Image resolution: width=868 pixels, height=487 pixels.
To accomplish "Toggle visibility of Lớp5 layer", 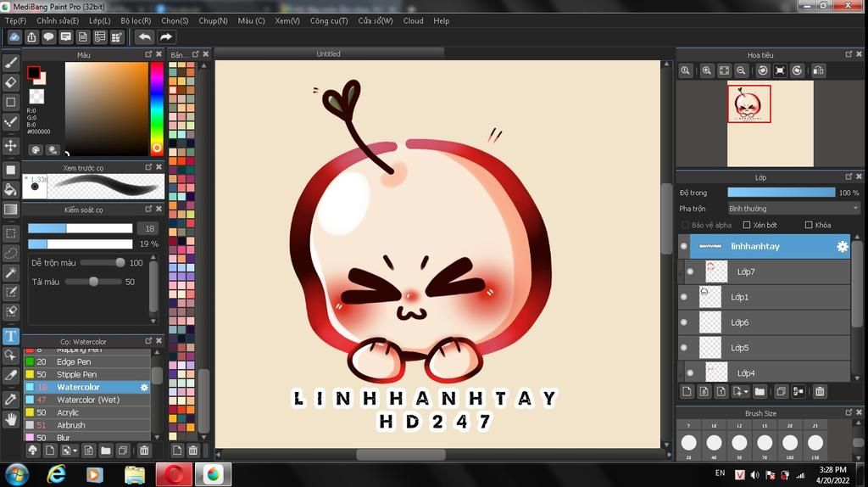I will click(x=684, y=348).
